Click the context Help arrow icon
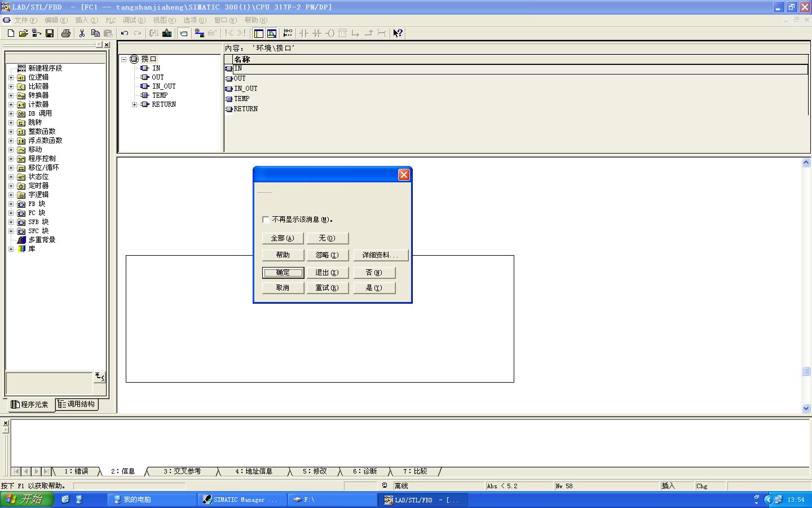 point(398,33)
